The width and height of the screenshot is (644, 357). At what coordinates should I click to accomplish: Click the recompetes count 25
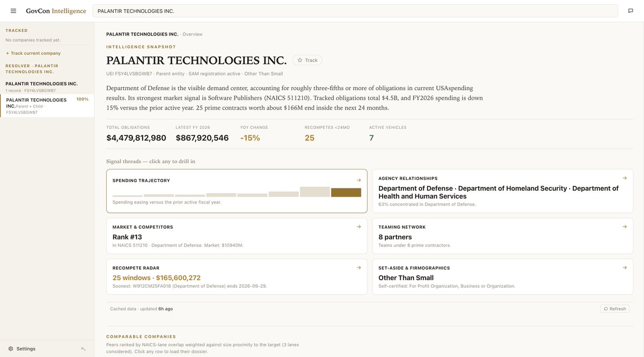(x=310, y=138)
